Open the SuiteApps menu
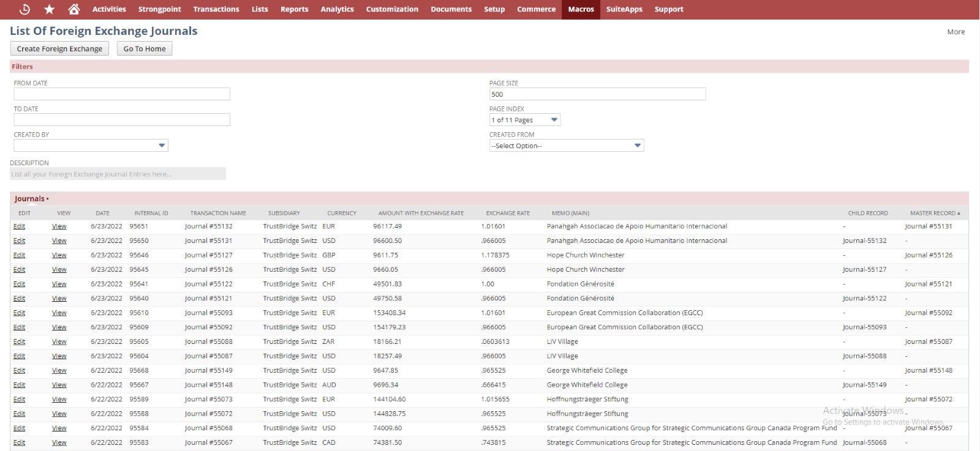 [x=624, y=9]
